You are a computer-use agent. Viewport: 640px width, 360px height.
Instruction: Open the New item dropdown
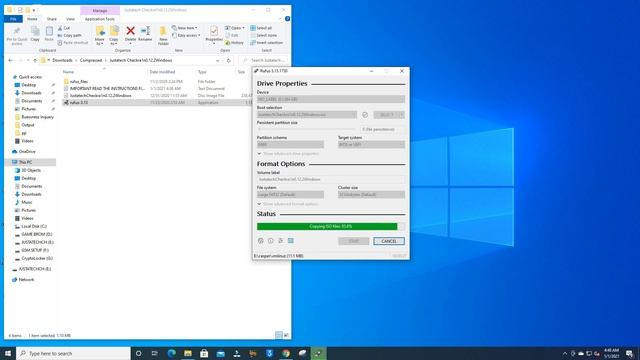[x=184, y=28]
